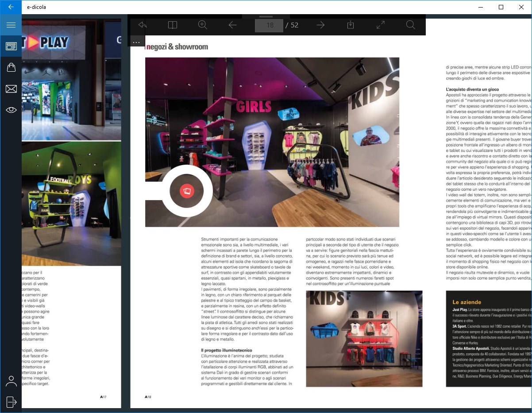Maximize the e-dicola window
This screenshot has width=532, height=413.
click(501, 7)
